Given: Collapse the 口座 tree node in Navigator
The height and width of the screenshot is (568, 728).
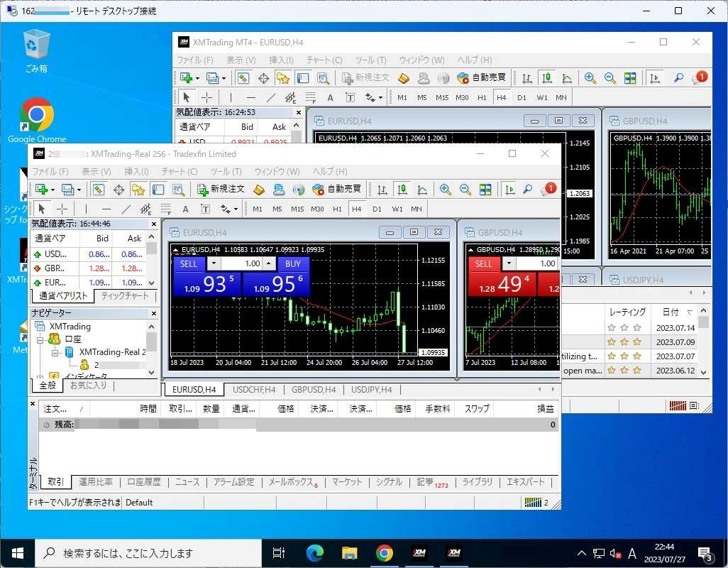Looking at the screenshot, I should pyautogui.click(x=40, y=340).
